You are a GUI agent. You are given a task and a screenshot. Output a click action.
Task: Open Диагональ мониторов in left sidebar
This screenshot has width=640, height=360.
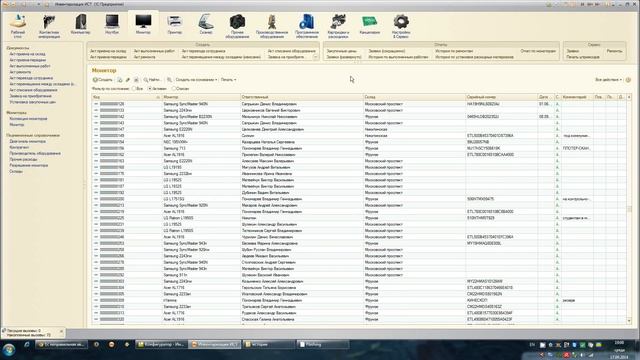tap(28, 141)
